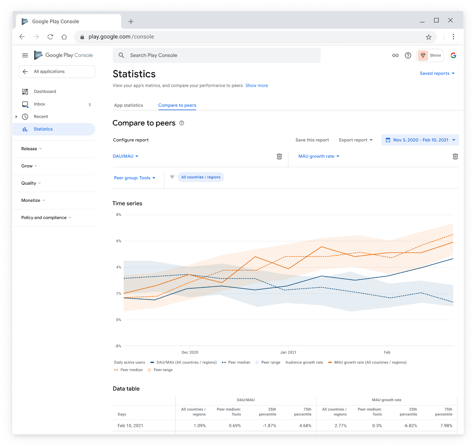Open the date range picker dropdown

(x=420, y=140)
